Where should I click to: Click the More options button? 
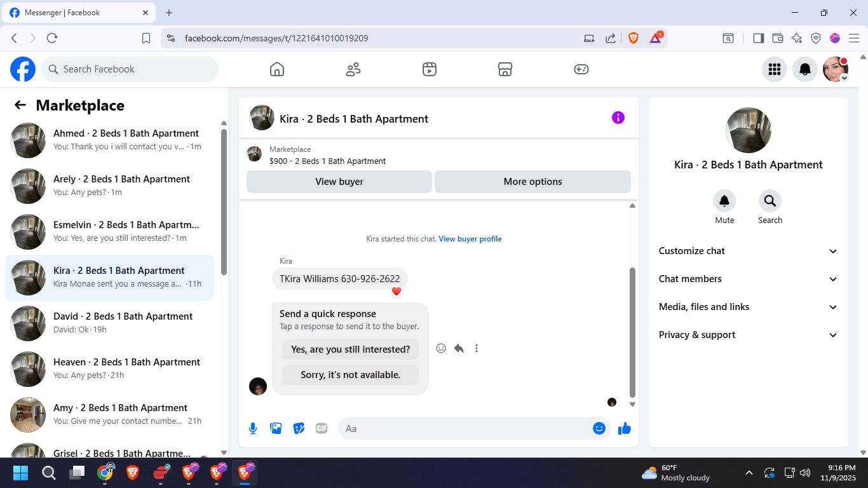(532, 182)
